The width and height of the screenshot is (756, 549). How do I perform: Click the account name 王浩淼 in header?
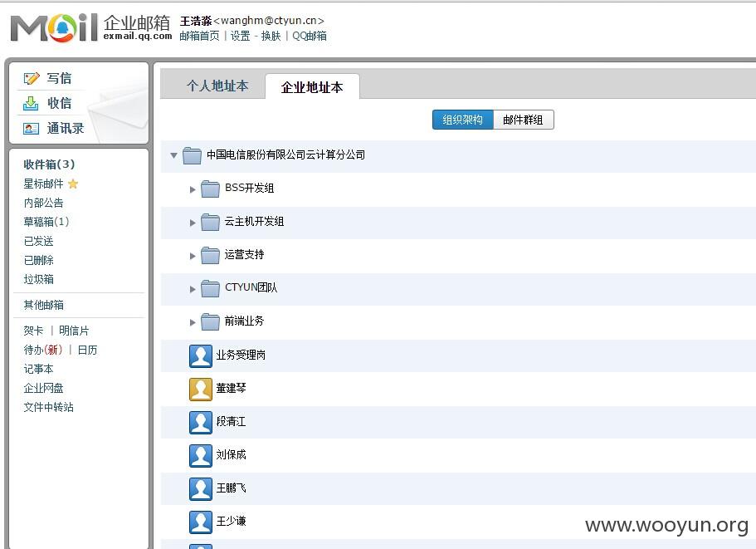click(196, 22)
